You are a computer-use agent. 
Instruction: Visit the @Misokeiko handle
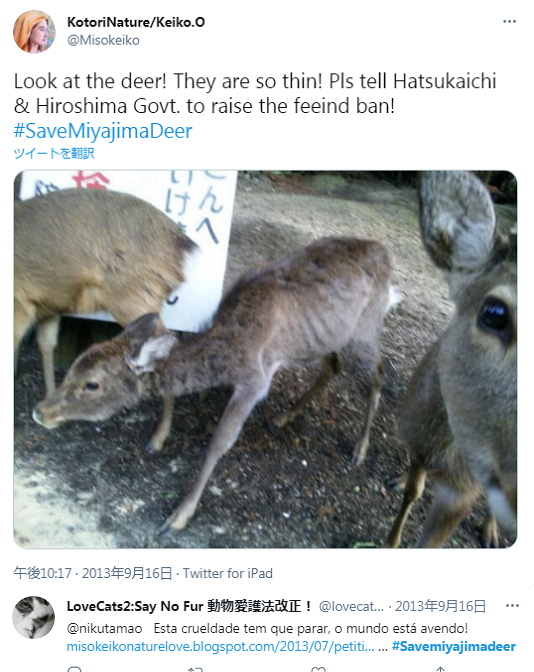(103, 40)
